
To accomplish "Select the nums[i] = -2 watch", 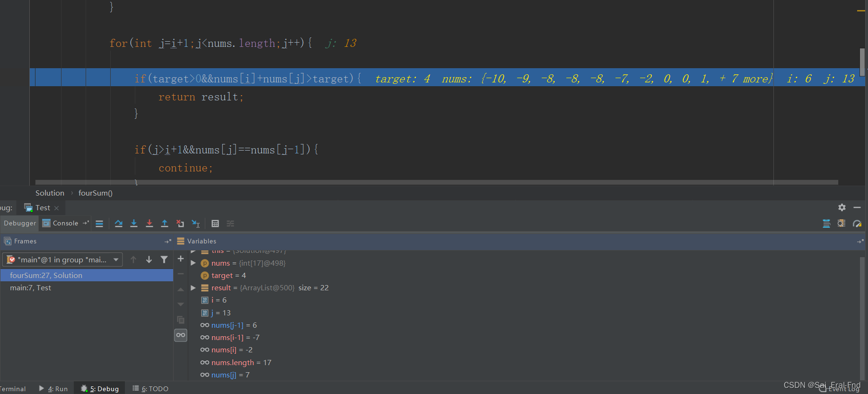I will [x=226, y=350].
